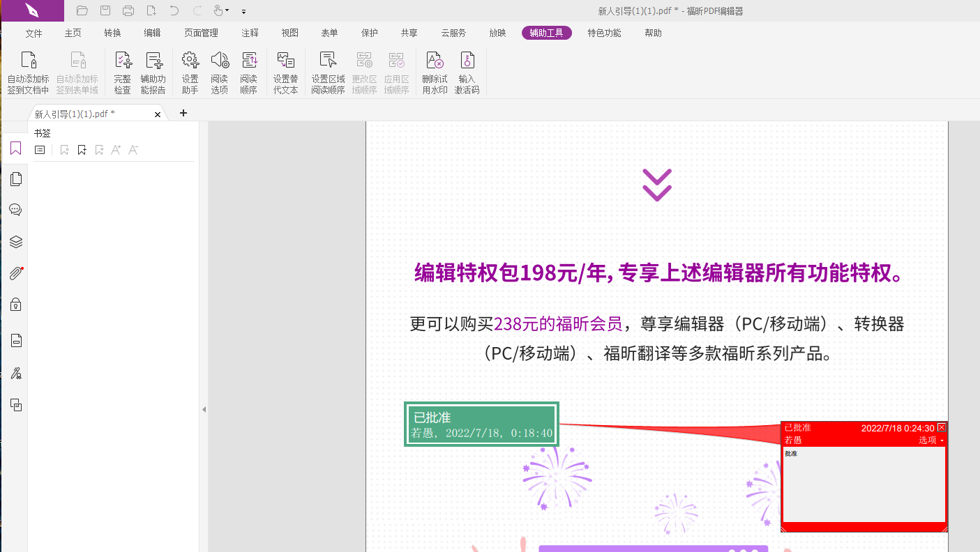Open the page thumbnails panel
Screen dimensions: 980x552
pos(15,178)
